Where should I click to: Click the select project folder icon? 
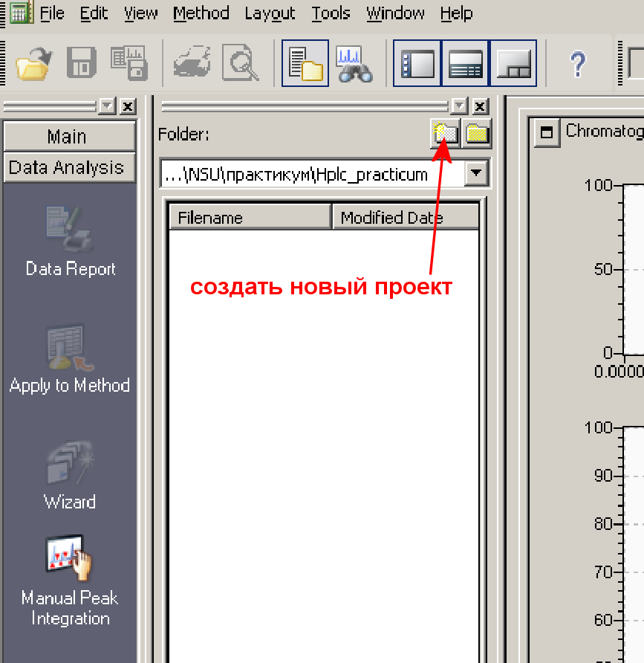[477, 134]
